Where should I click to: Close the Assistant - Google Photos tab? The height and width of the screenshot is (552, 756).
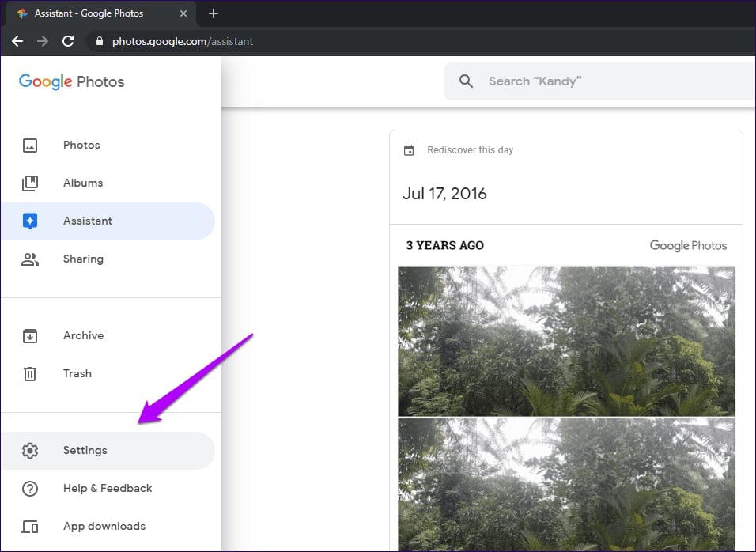pos(183,13)
